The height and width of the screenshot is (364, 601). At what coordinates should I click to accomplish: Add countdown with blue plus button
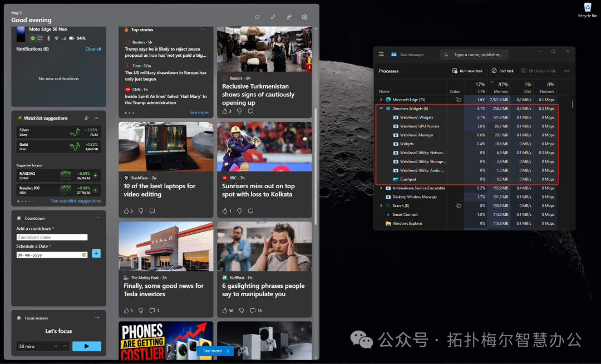(x=96, y=253)
